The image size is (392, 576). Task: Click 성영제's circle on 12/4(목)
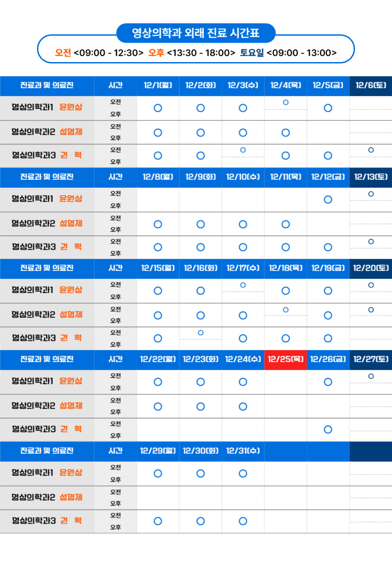coord(285,133)
